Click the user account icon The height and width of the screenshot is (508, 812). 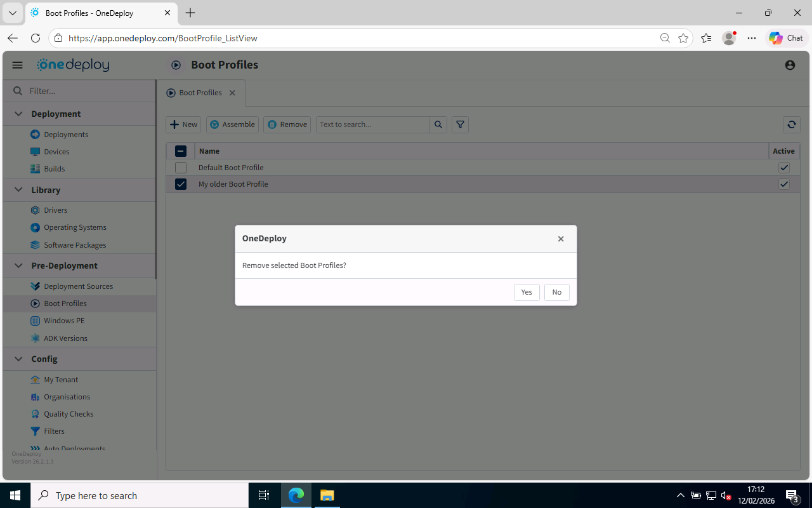790,65
